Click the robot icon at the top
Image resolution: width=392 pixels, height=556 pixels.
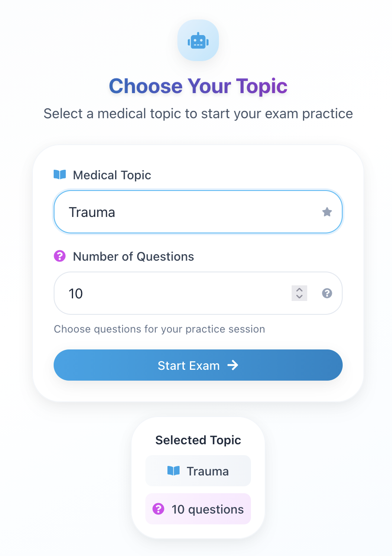point(198,41)
